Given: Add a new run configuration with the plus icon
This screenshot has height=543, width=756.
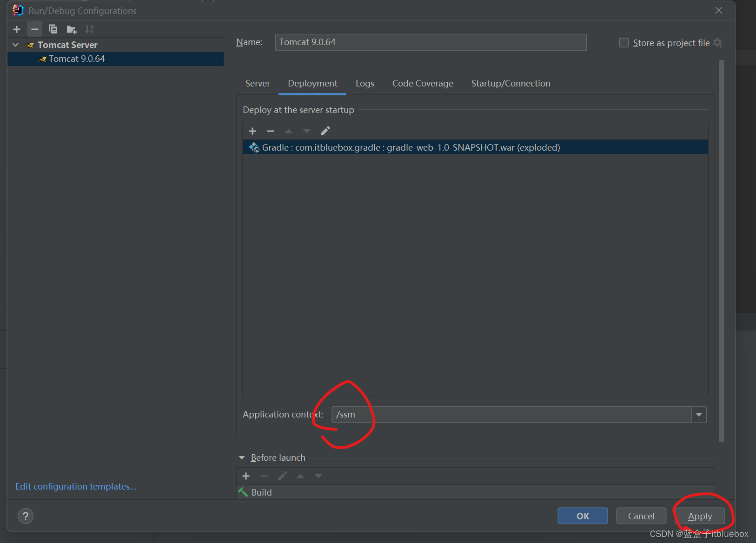Looking at the screenshot, I should [x=17, y=29].
